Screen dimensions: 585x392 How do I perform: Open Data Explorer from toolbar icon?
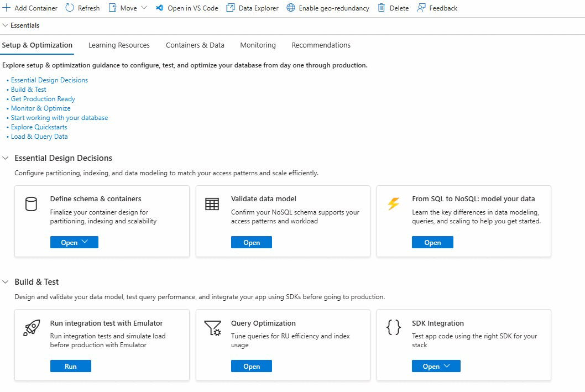231,8
